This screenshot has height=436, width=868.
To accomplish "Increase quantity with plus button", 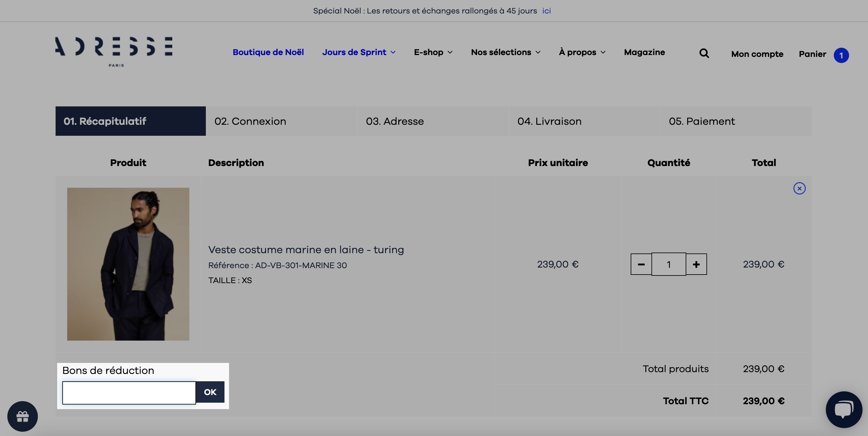I will click(x=696, y=264).
